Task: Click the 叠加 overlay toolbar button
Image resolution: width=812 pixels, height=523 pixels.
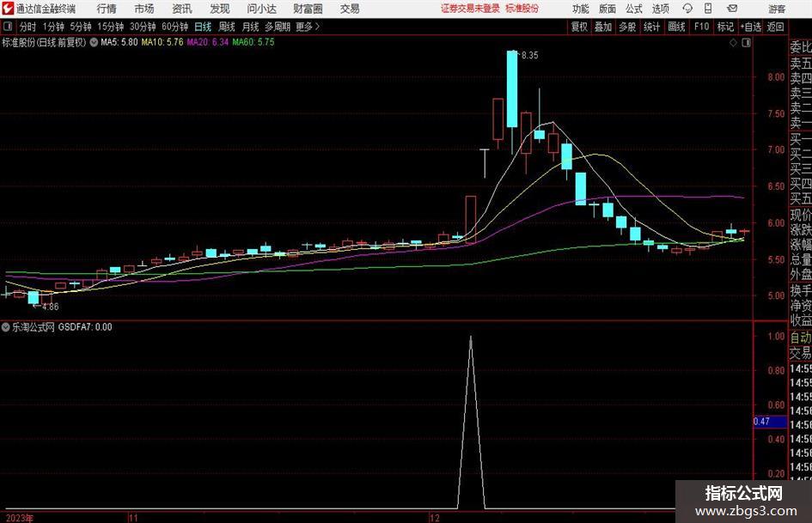Action: pos(603,27)
